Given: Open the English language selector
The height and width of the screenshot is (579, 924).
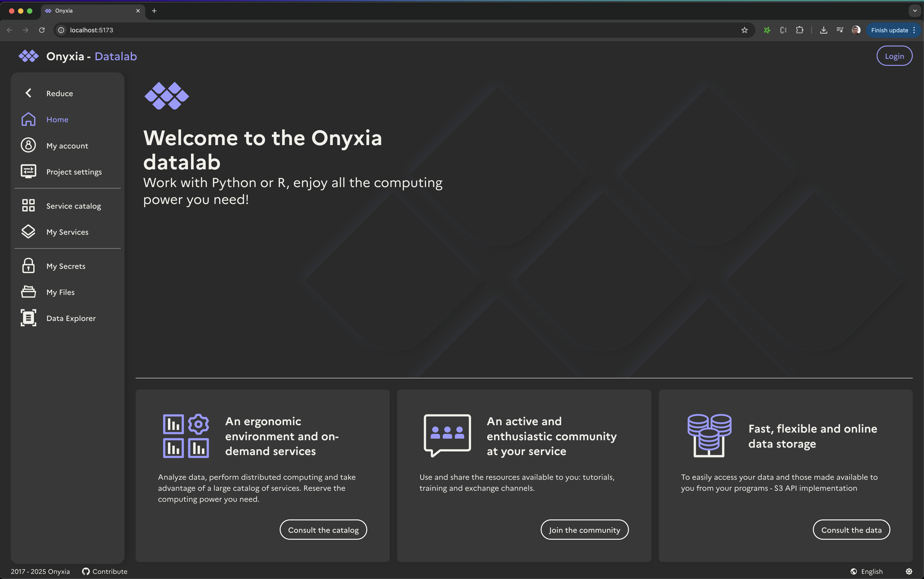Looking at the screenshot, I should [x=866, y=571].
